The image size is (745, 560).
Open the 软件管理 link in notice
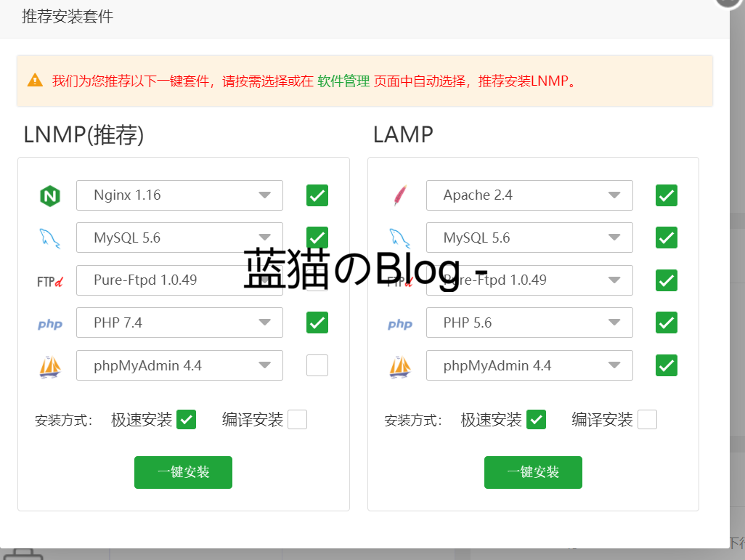click(x=343, y=81)
